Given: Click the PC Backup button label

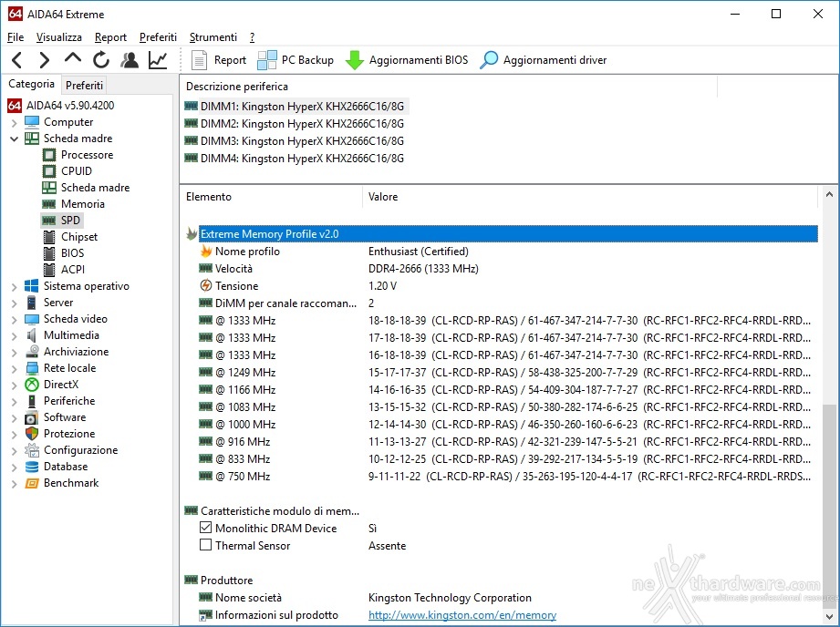Looking at the screenshot, I should point(307,60).
